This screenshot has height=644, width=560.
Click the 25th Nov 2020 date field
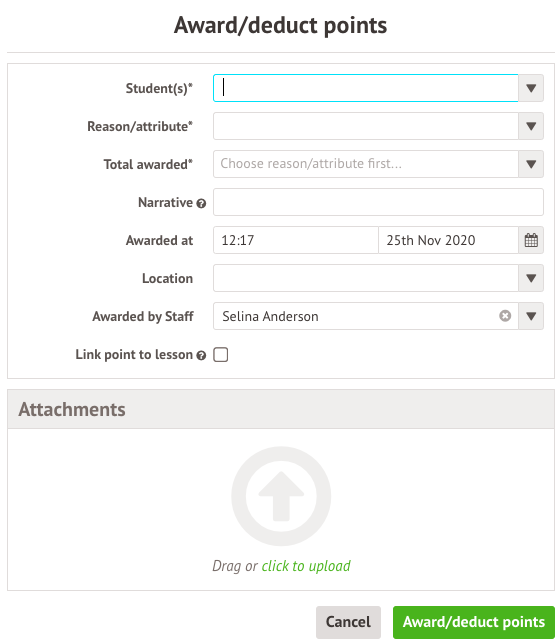(448, 240)
